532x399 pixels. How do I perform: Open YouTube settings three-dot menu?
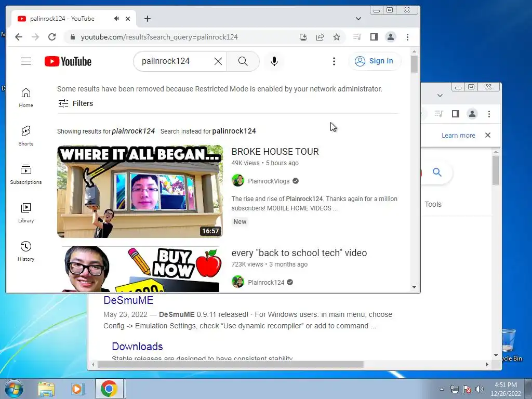334,61
